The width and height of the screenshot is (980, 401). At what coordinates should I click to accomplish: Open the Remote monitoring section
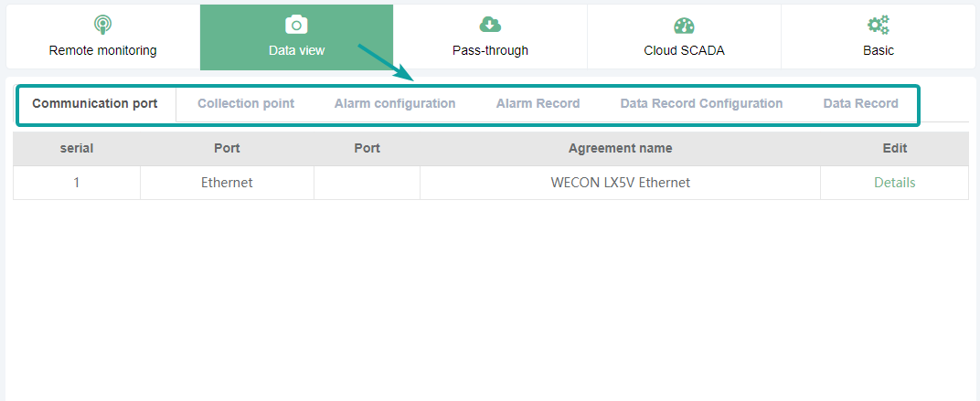102,50
